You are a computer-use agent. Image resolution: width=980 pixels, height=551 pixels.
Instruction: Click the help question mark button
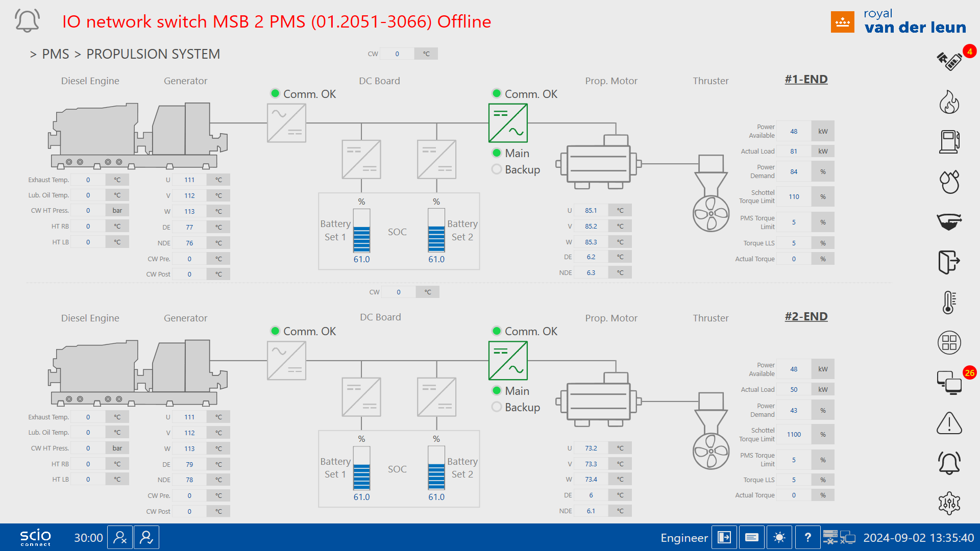(x=807, y=537)
